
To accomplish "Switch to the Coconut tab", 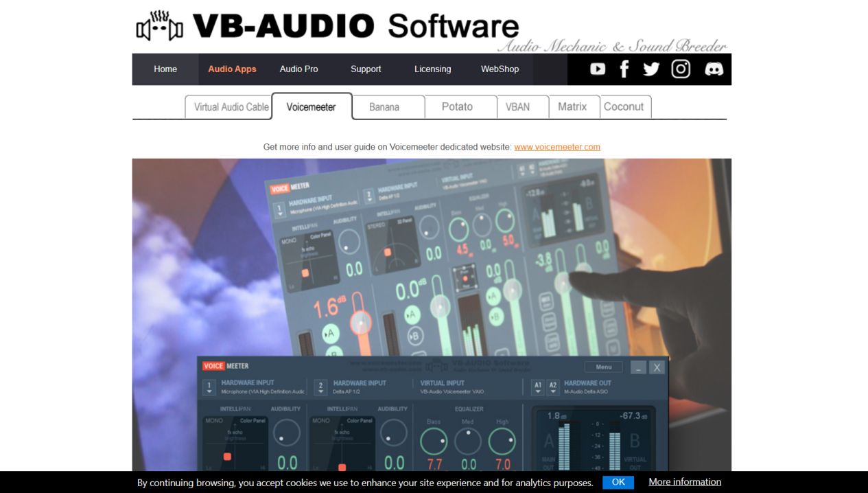I will pos(625,107).
